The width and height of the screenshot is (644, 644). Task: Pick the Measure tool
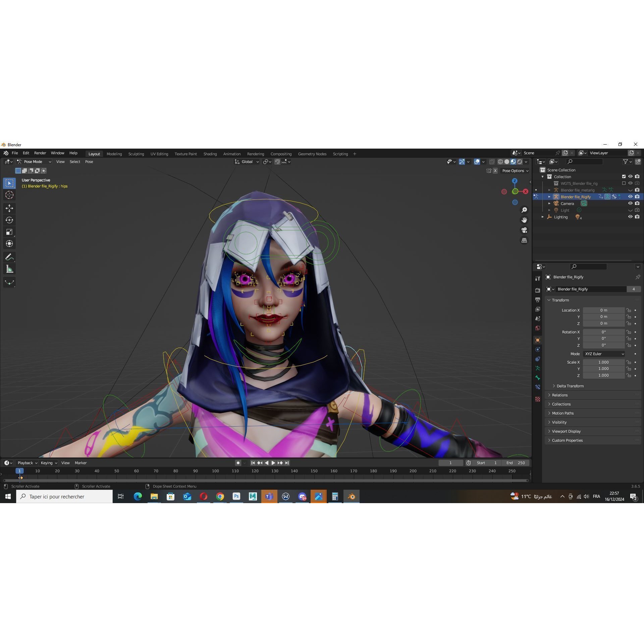click(9, 269)
